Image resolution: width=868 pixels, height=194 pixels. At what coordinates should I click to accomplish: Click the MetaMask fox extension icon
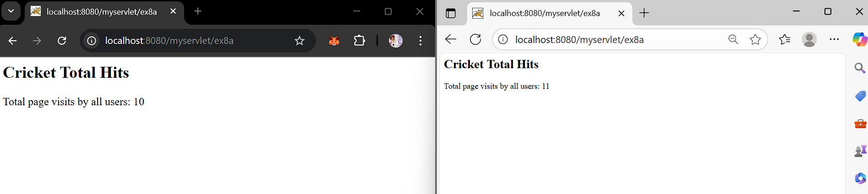pos(334,41)
